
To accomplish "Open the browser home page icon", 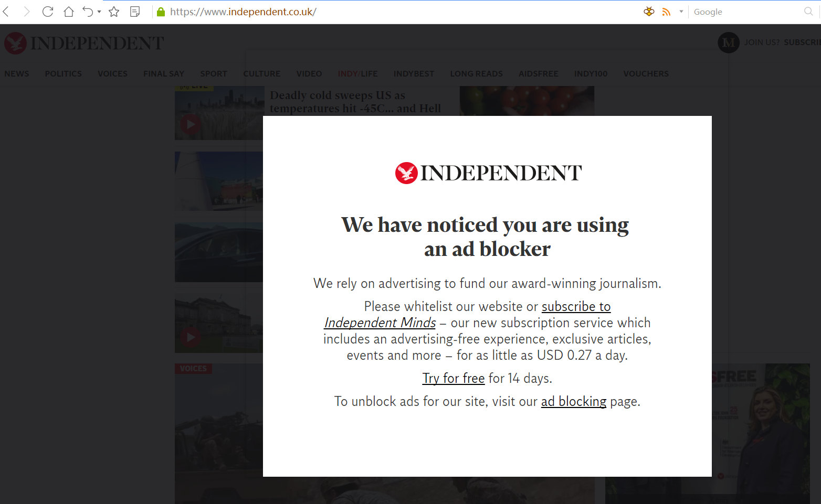I will click(x=69, y=12).
